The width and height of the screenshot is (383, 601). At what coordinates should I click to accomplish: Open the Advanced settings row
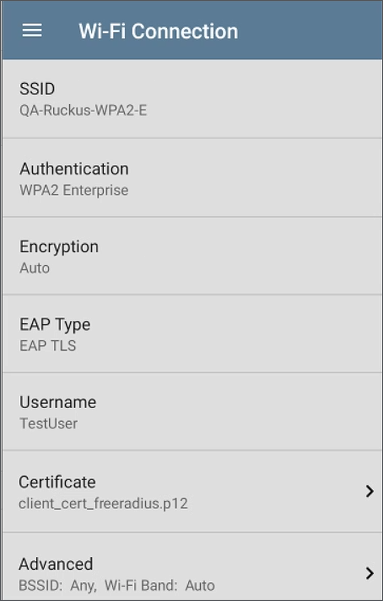(x=192, y=567)
